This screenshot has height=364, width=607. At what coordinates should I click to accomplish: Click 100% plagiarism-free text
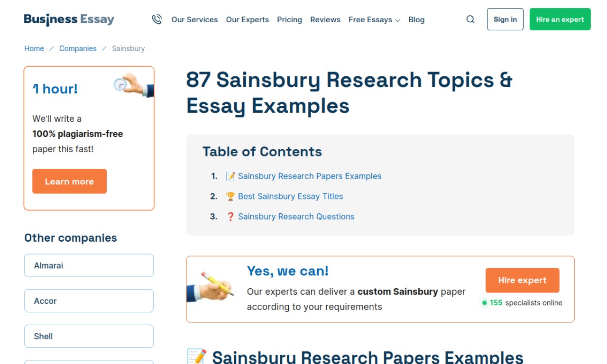click(78, 134)
